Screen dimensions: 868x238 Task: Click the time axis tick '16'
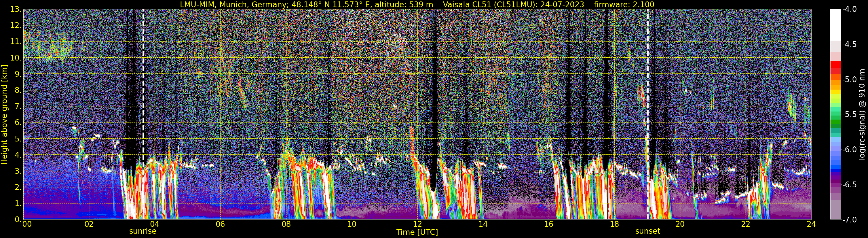coord(548,224)
